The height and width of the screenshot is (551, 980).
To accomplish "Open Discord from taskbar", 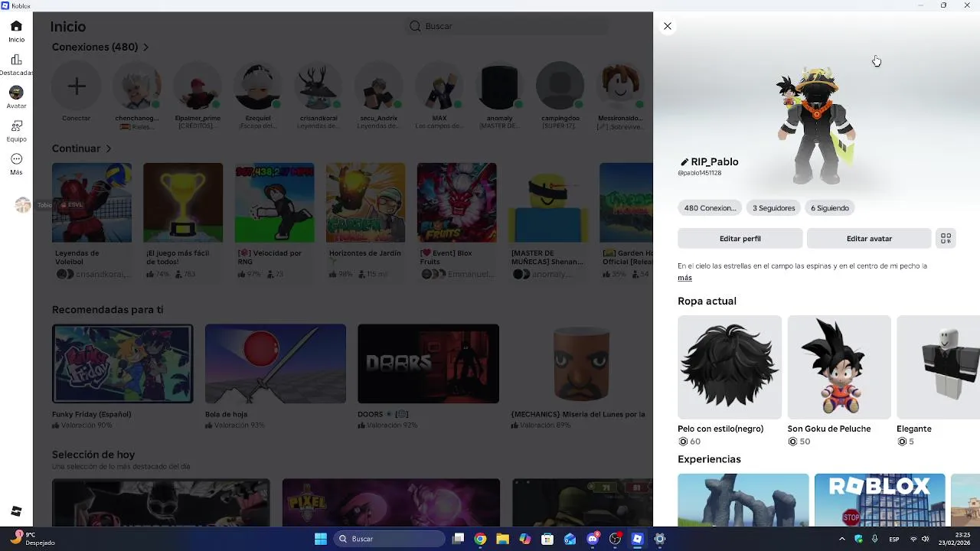I will [x=592, y=539].
